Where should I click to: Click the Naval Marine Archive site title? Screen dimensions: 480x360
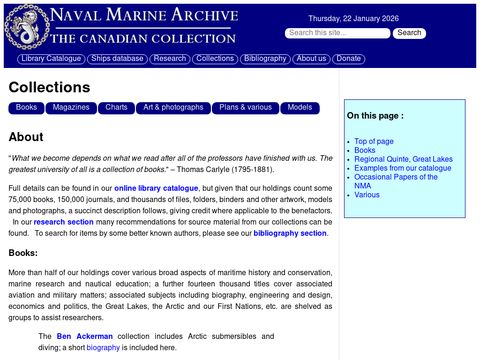[x=144, y=15]
